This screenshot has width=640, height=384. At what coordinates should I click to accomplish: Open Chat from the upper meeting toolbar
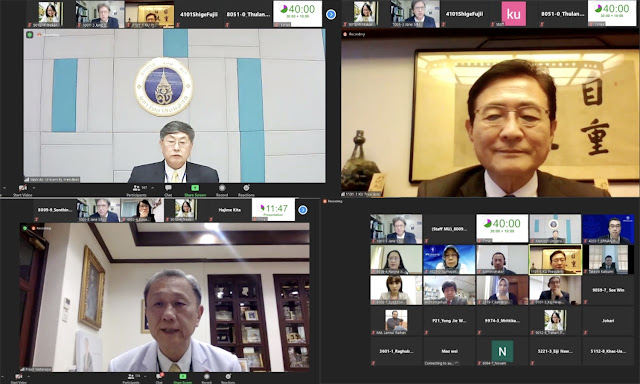pyautogui.click(x=168, y=188)
